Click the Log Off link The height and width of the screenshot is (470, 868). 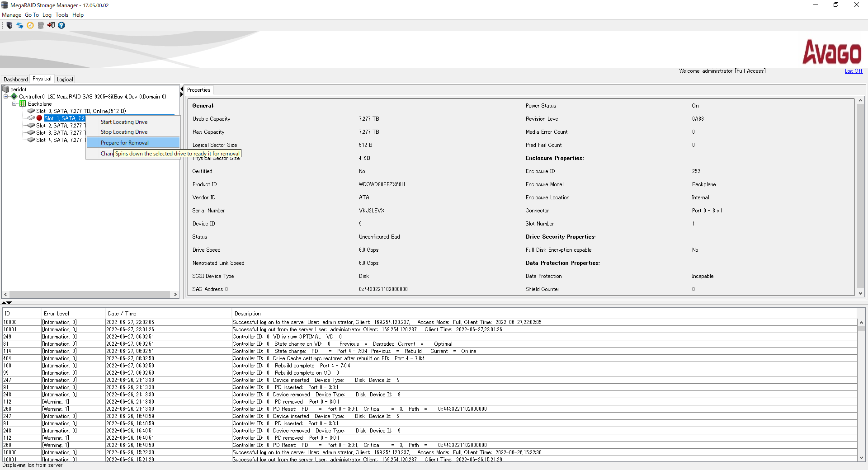(854, 71)
